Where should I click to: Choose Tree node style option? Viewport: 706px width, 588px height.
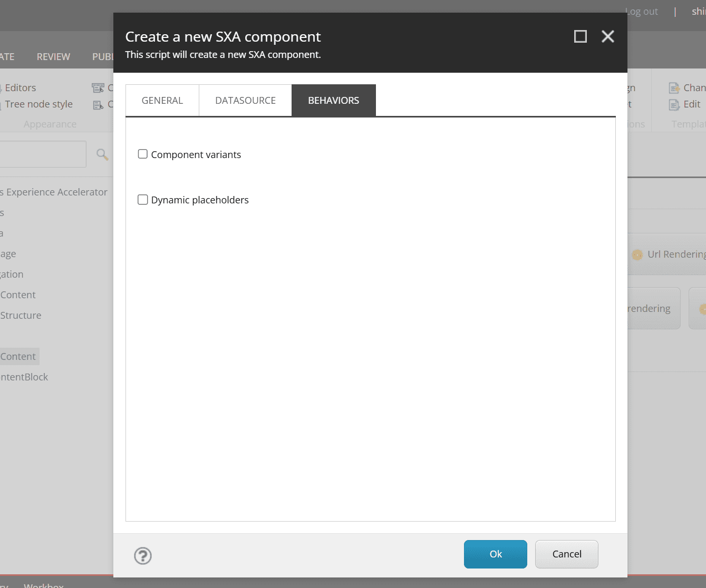(x=38, y=104)
